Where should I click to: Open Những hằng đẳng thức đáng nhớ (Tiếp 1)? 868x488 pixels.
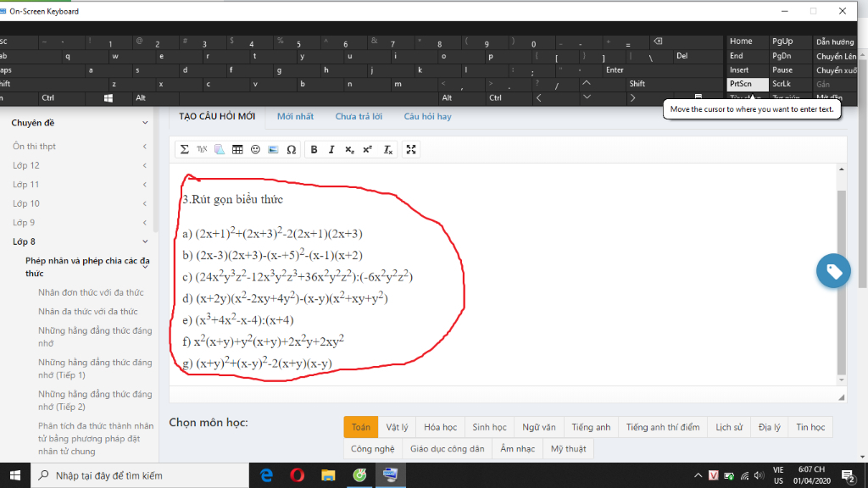(x=95, y=369)
